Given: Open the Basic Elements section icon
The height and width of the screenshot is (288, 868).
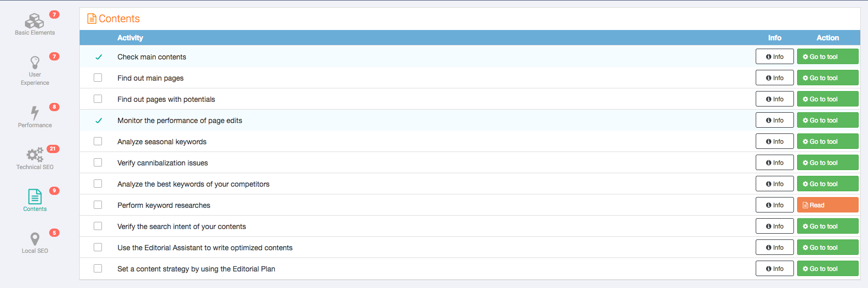Looking at the screenshot, I should (x=35, y=21).
